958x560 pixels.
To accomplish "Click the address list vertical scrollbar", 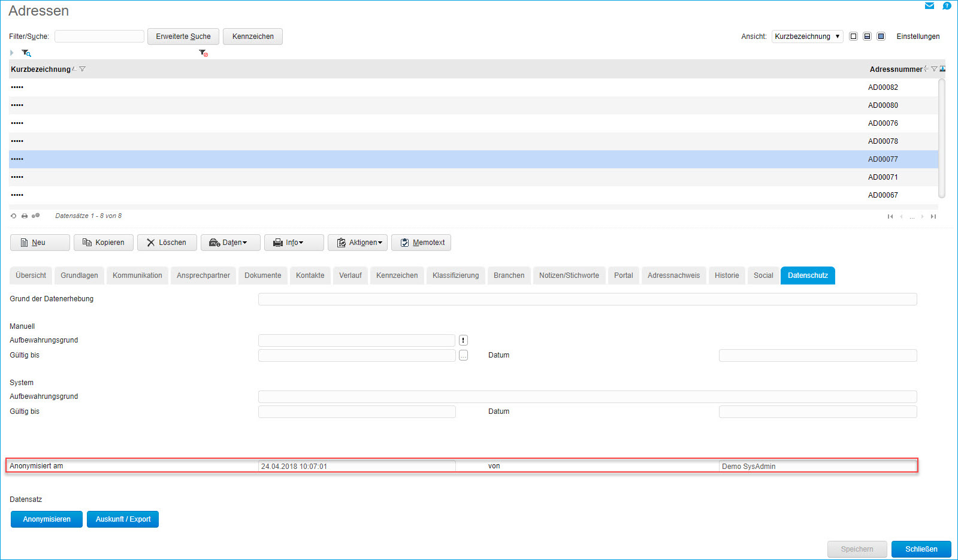I will 942,138.
